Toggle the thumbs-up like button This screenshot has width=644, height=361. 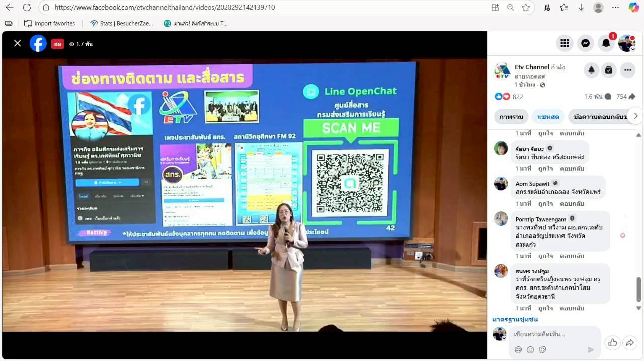(x=612, y=343)
